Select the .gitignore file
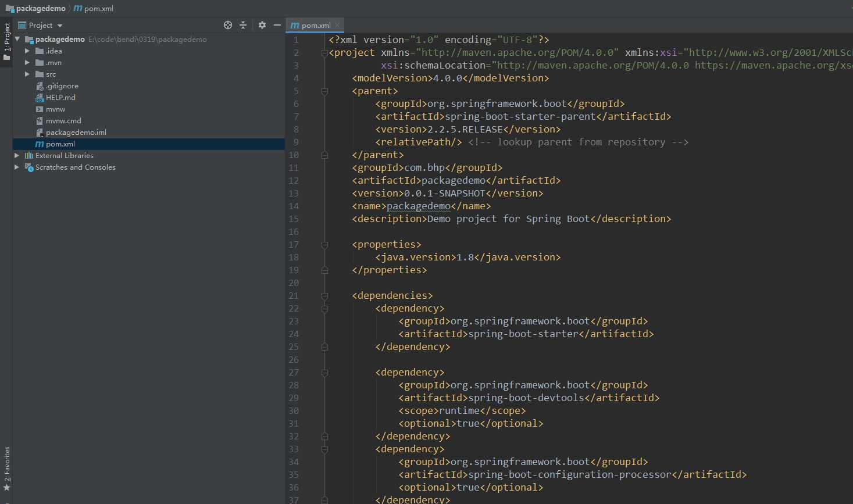853x504 pixels. tap(62, 85)
